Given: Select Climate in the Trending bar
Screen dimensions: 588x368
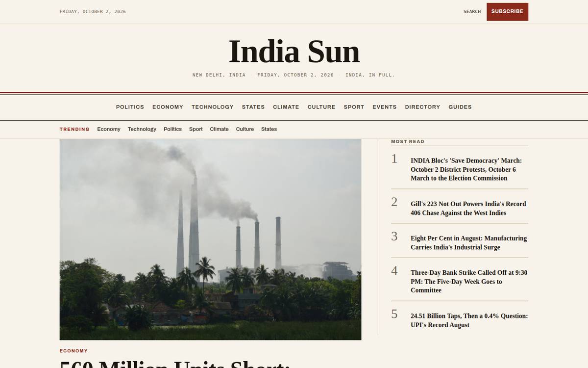Looking at the screenshot, I should click(x=219, y=129).
